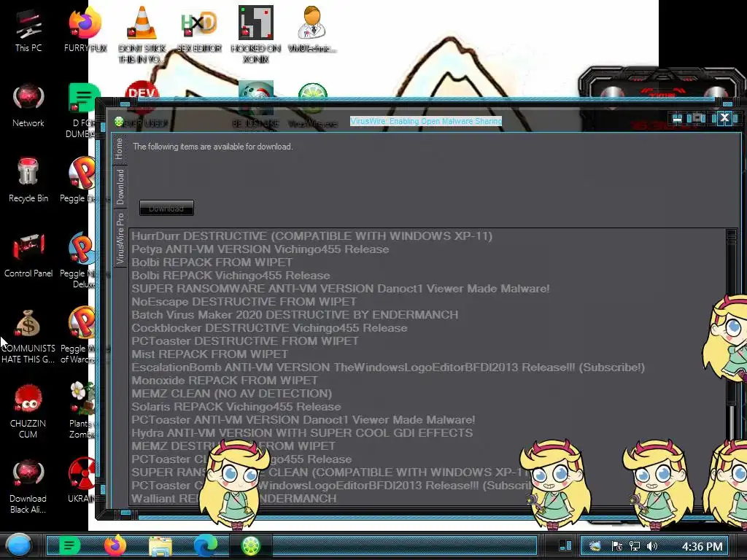
Task: Open the CHUZZIN CUM desktop icon
Action: click(x=28, y=411)
